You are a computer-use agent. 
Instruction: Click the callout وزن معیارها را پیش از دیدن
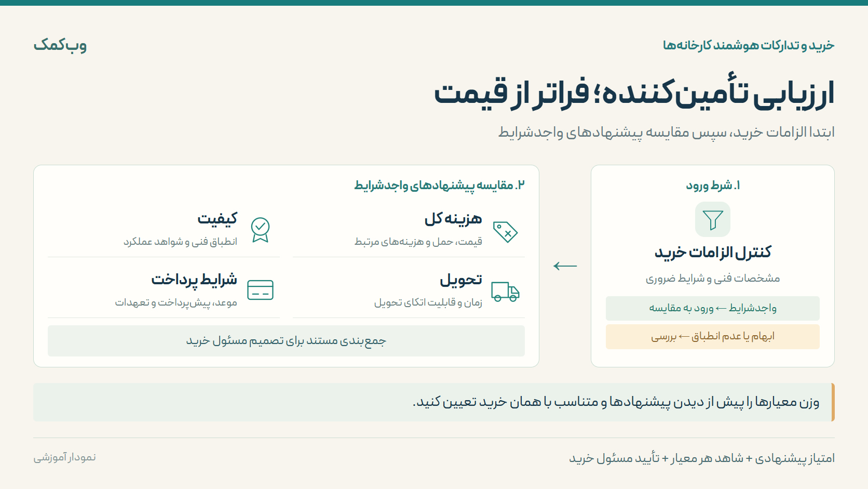tap(434, 402)
